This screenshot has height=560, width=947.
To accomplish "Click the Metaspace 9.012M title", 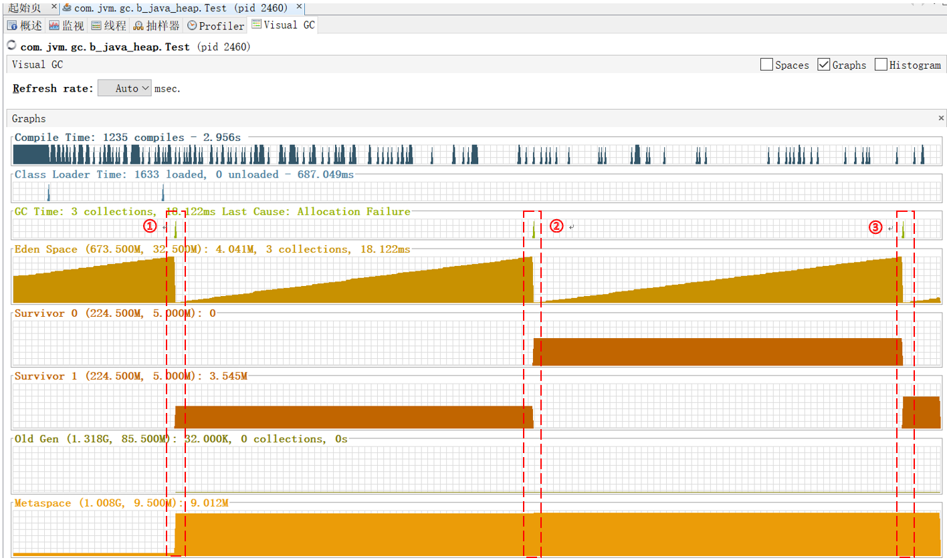I will [x=122, y=503].
